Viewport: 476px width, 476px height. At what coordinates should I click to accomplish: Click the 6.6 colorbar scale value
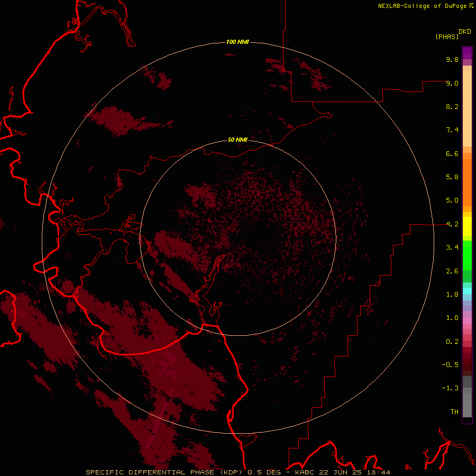coord(452,153)
